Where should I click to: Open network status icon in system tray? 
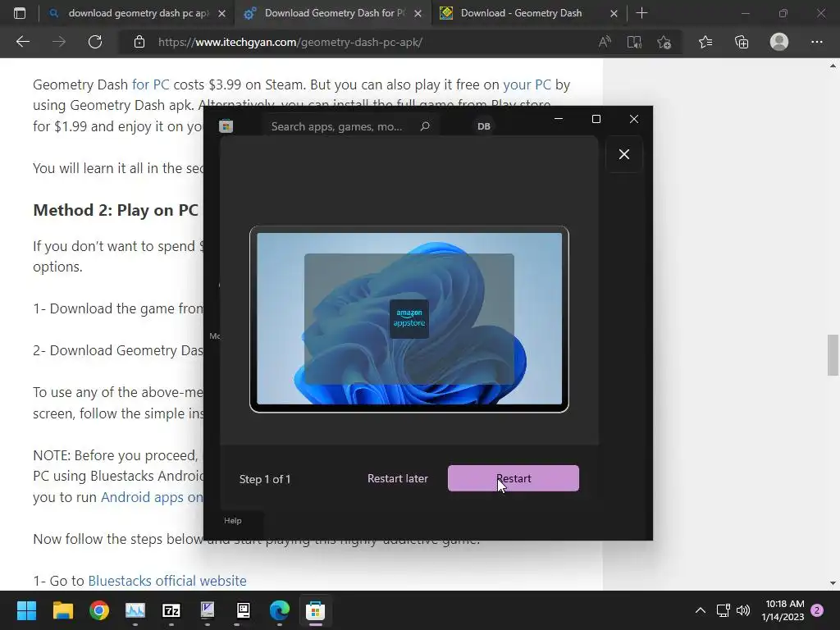point(723,610)
